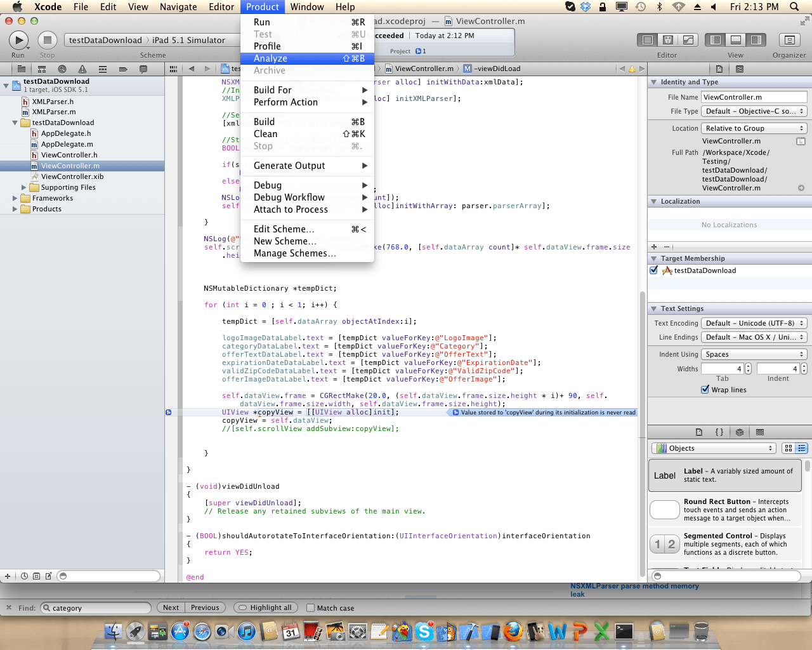Open the Issue navigator warning icon
The image size is (812, 650).
coord(82,69)
